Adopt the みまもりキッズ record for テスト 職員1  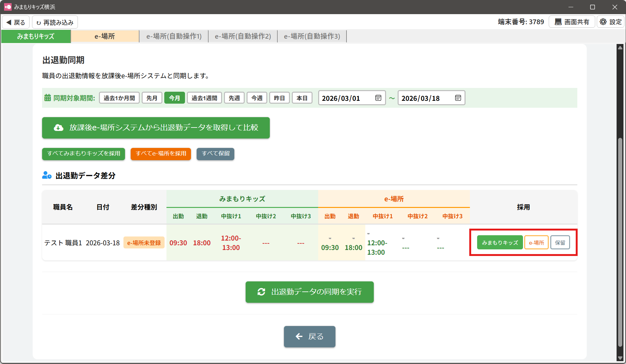499,242
